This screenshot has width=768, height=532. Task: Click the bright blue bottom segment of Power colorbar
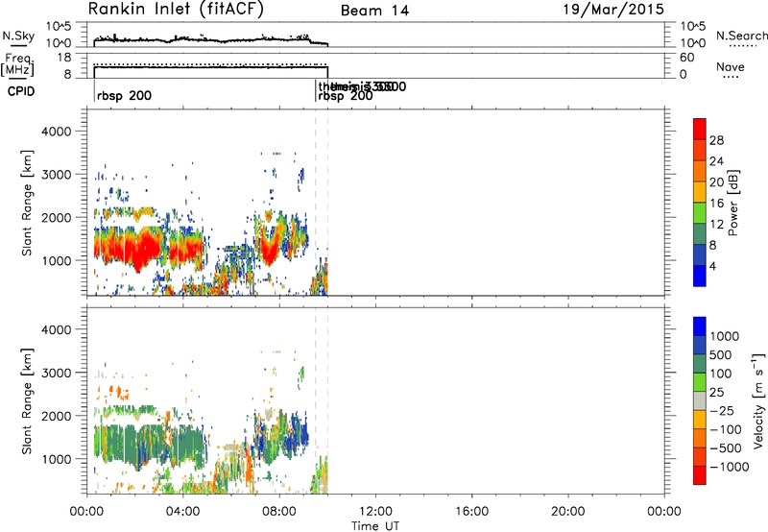[x=700, y=276]
